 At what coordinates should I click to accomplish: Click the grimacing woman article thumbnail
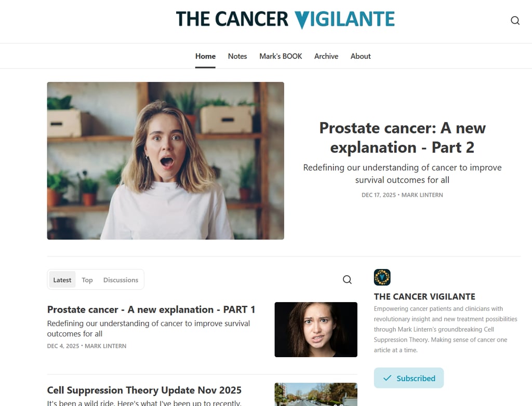316,329
